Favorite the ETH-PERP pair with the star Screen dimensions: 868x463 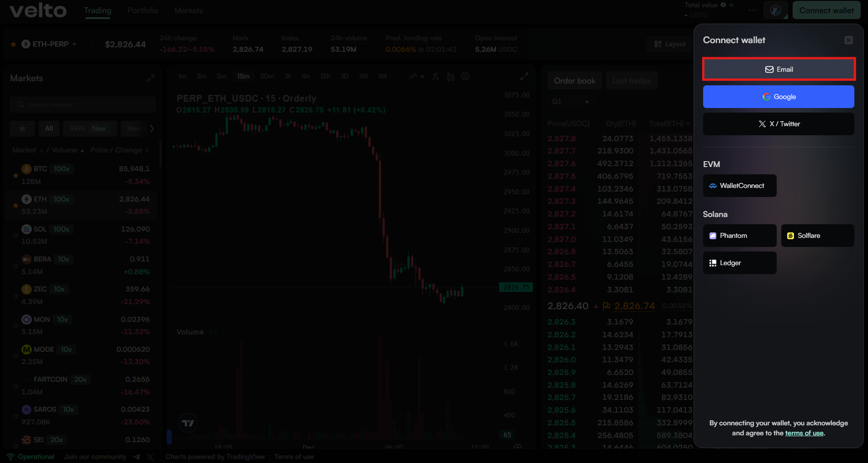point(13,44)
